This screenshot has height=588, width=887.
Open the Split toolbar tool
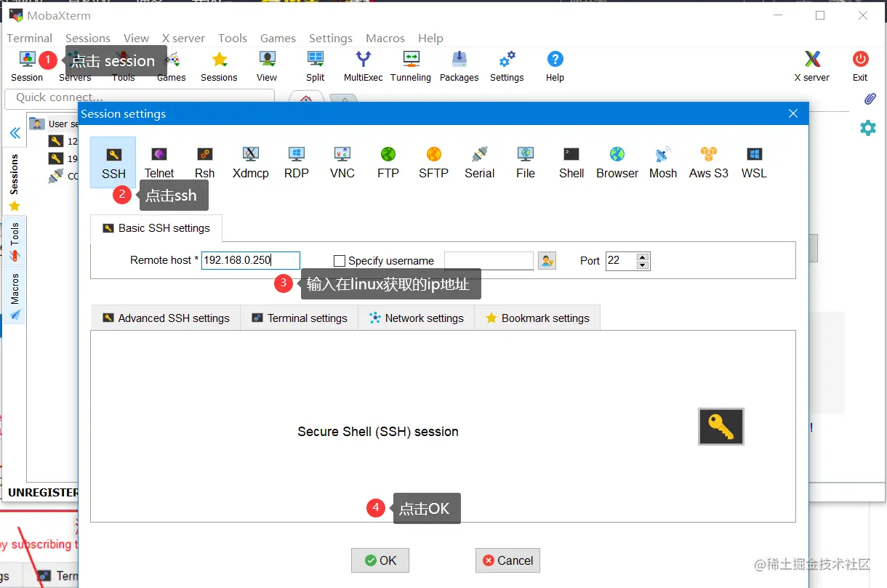315,66
